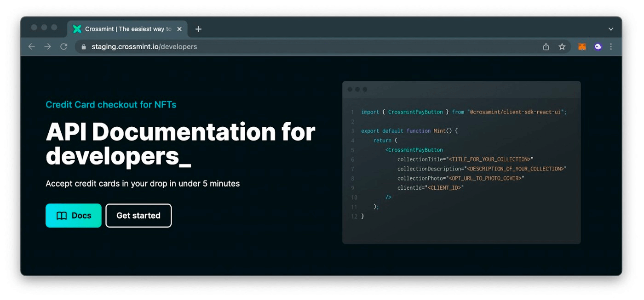Viewport: 644px width, 300px height.
Task: Click the "export default function Mint()" line
Action: pyautogui.click(x=409, y=131)
